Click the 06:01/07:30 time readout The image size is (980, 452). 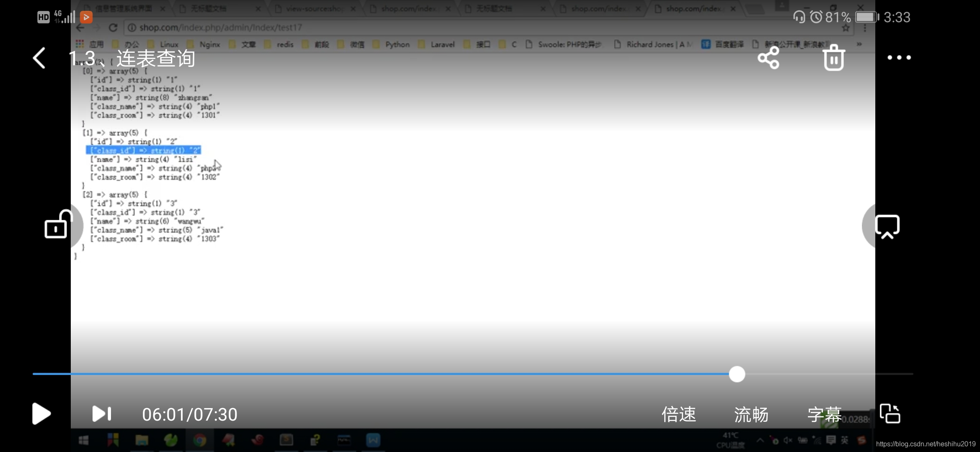coord(190,415)
